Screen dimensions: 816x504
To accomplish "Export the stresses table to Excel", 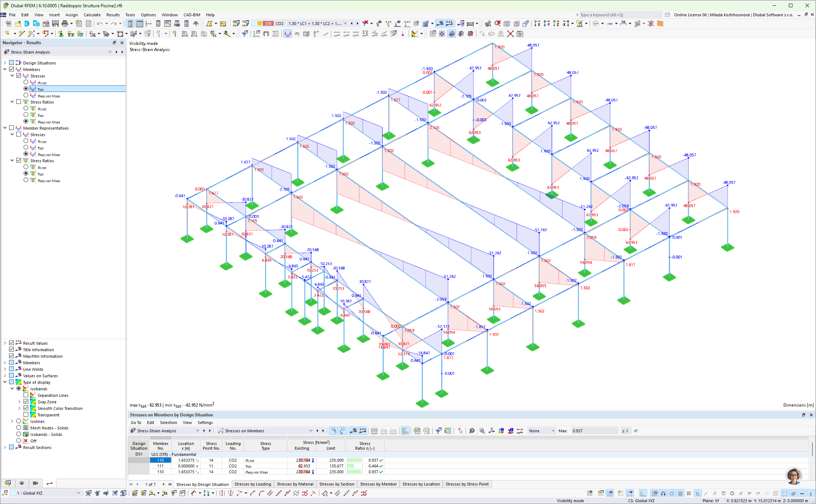I will [x=417, y=431].
